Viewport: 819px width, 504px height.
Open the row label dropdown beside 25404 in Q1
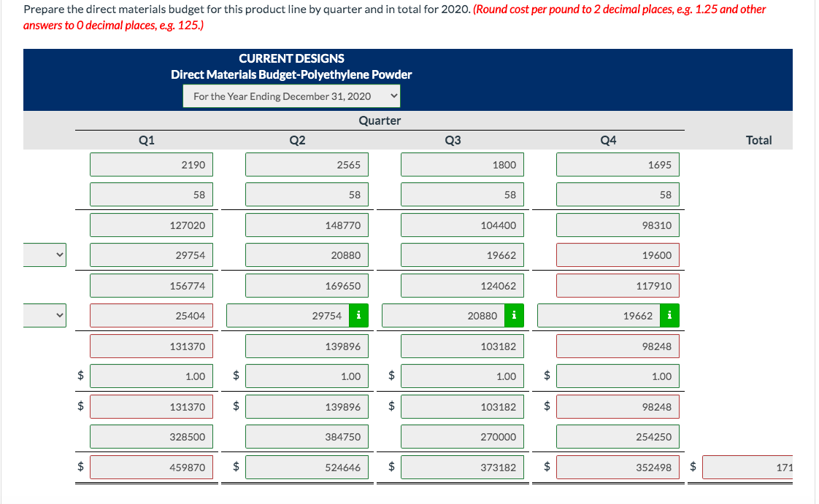click(45, 316)
